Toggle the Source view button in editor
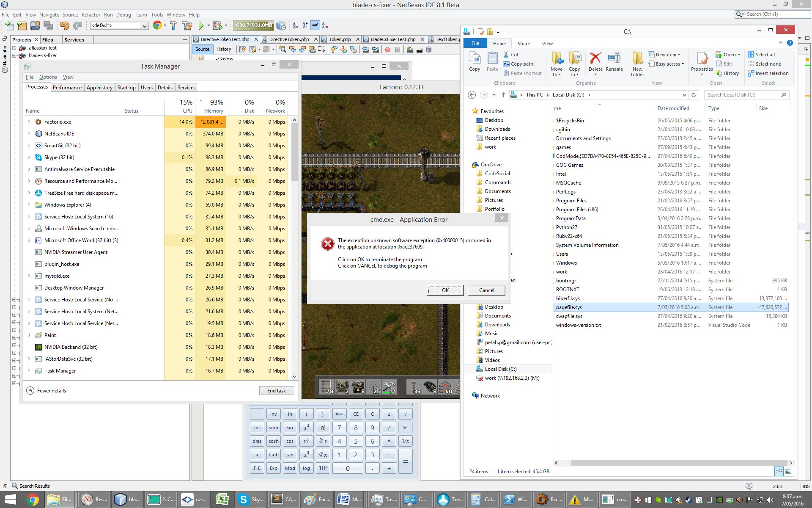 (202, 50)
